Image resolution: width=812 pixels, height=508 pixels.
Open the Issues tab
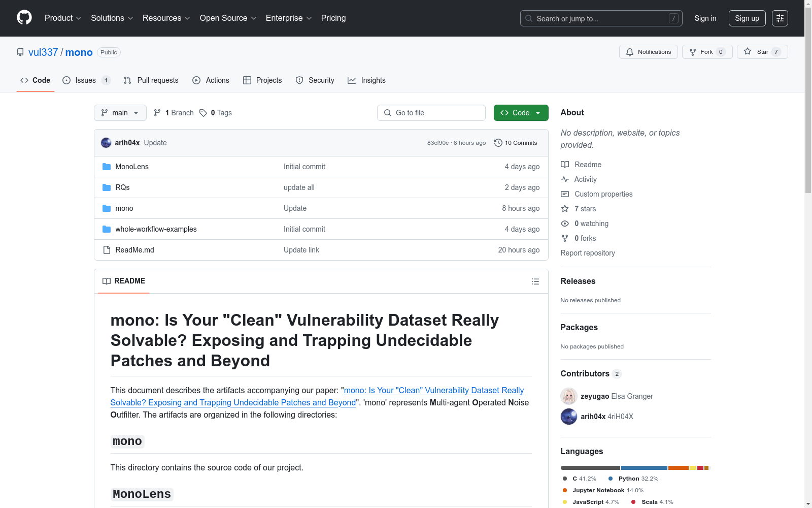pyautogui.click(x=86, y=80)
